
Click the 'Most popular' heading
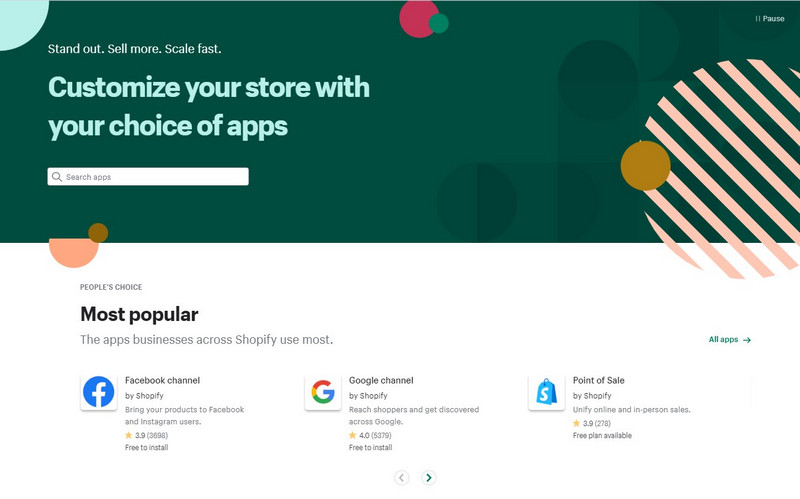coord(139,314)
